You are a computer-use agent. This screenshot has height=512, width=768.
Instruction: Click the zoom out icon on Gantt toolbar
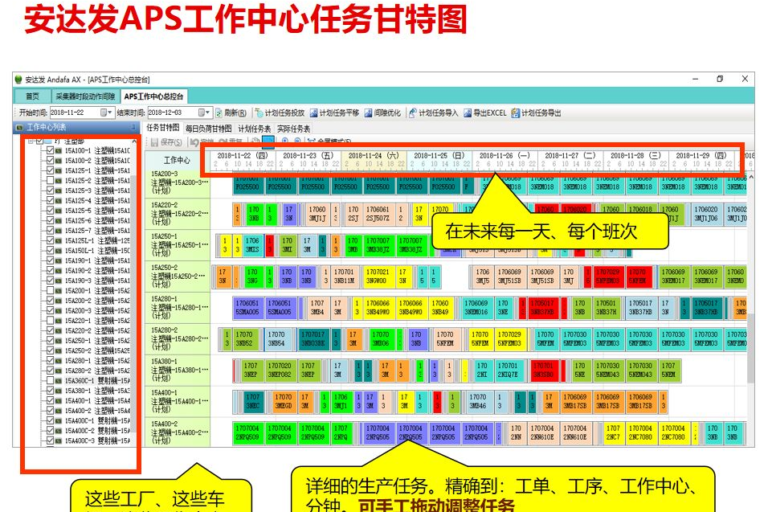pos(297,141)
